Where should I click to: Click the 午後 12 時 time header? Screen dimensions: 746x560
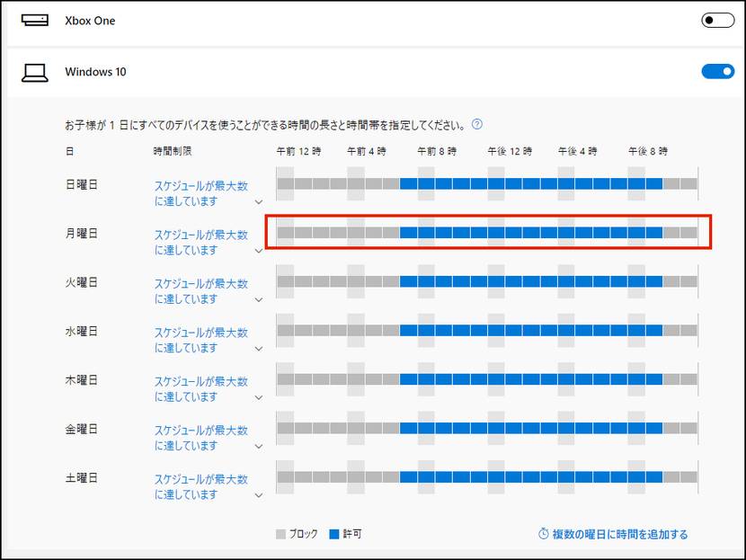tap(510, 151)
